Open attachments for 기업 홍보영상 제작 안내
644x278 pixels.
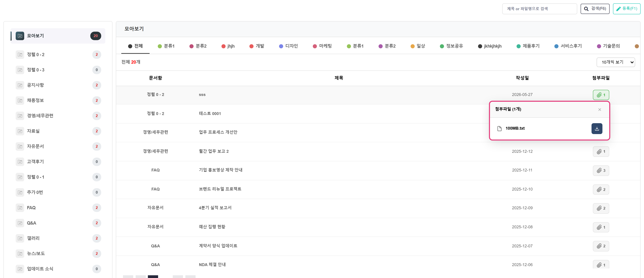pyautogui.click(x=601, y=170)
